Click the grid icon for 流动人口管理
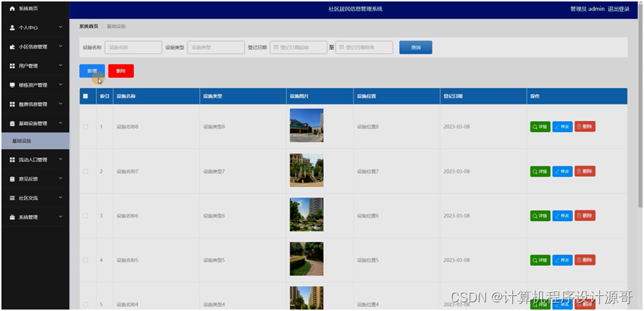644x311 pixels. pyautogui.click(x=12, y=159)
